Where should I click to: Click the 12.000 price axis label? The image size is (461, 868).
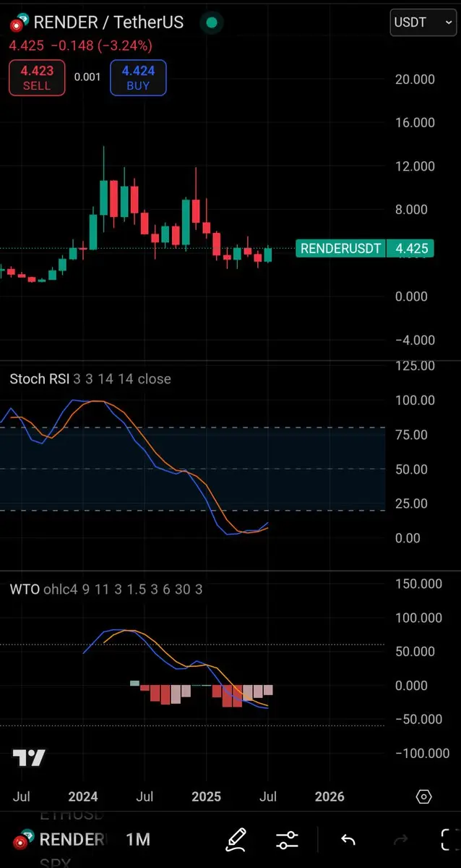tap(415, 166)
